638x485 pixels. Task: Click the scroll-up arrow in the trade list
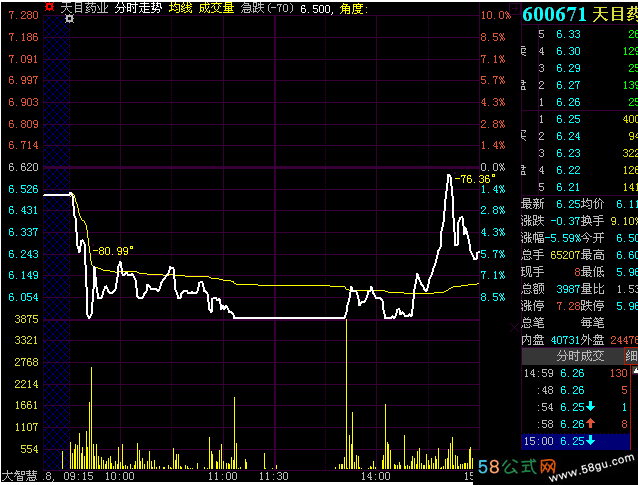coord(635,370)
